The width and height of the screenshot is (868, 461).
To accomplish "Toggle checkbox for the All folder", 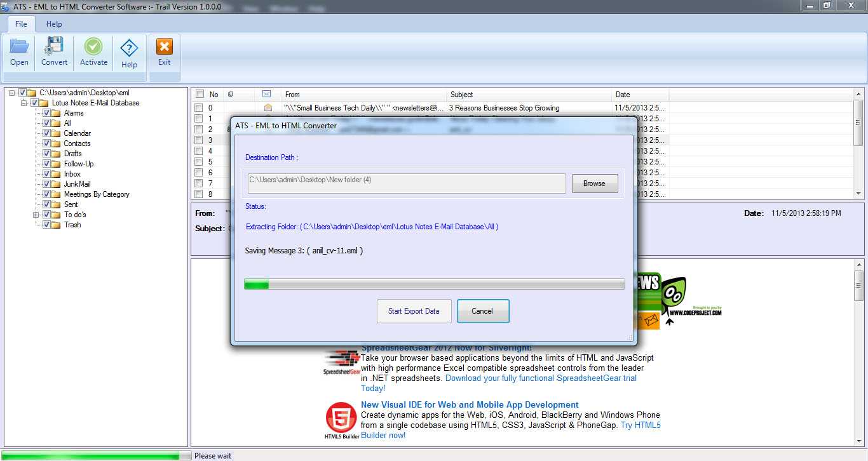I will [x=46, y=123].
